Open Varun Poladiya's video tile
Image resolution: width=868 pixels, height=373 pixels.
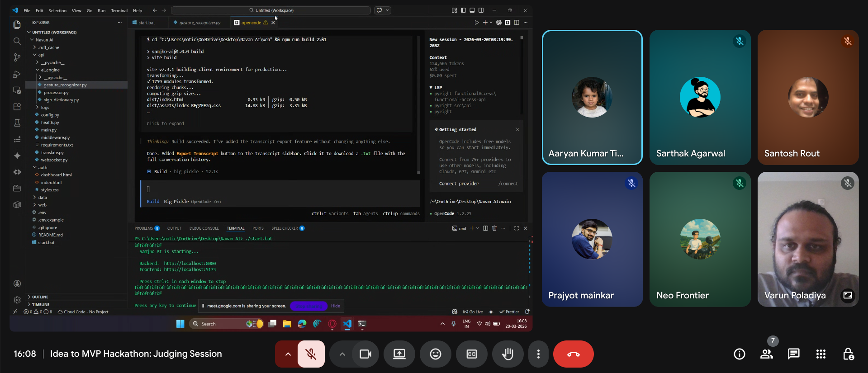click(808, 239)
